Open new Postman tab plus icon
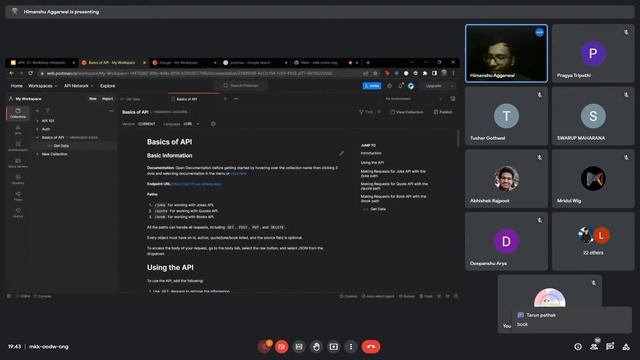This screenshot has height=360, width=640. tap(225, 99)
